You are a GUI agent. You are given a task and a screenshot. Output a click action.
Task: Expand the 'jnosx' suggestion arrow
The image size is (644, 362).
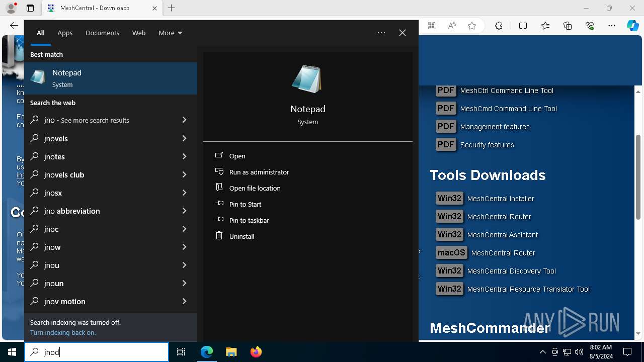[184, 193]
